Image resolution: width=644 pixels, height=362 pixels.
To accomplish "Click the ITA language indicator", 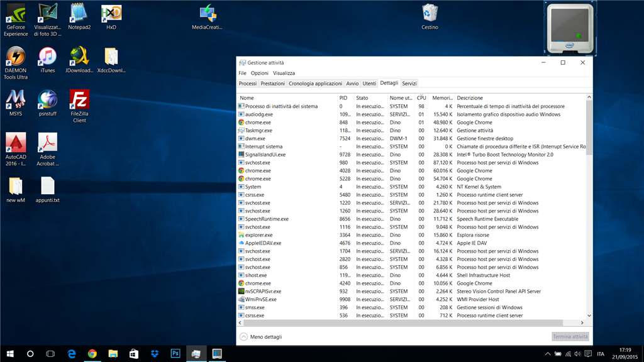I will 601,354.
